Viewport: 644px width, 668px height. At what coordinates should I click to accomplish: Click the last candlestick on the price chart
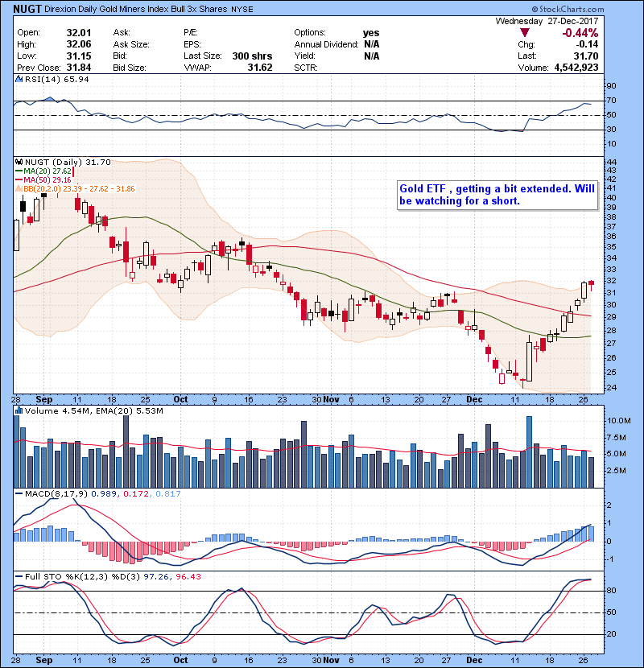tap(592, 282)
